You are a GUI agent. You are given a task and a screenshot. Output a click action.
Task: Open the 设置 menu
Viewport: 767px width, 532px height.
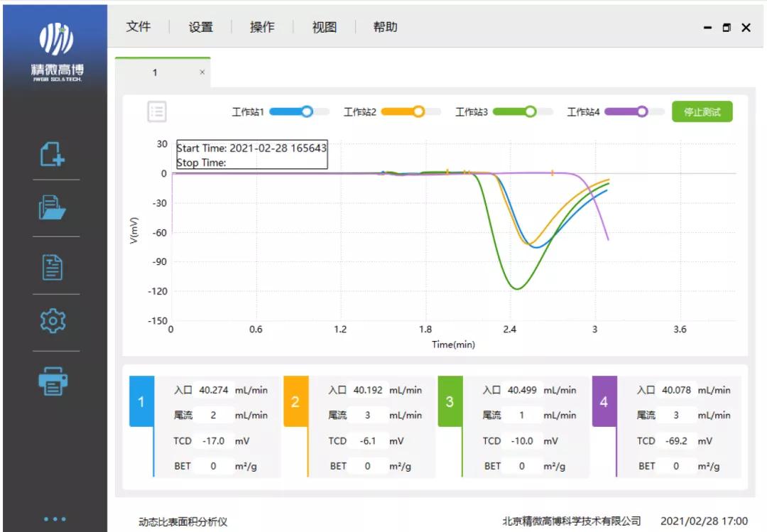tap(200, 27)
